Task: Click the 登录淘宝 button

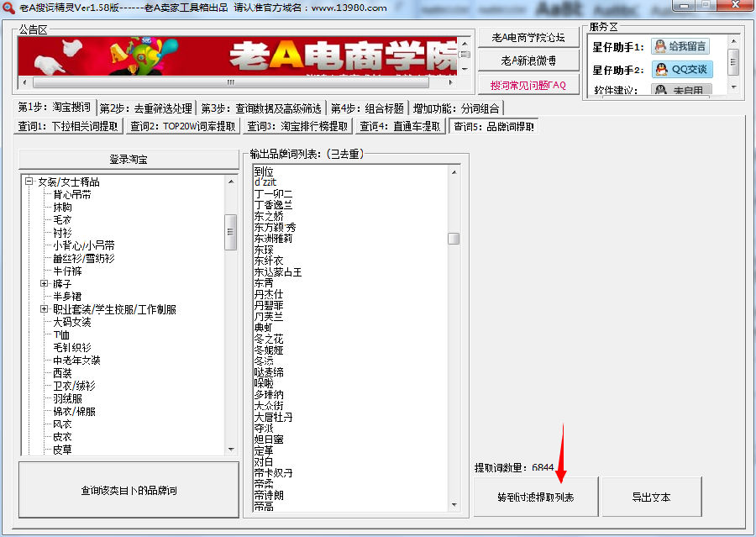Action: (129, 159)
